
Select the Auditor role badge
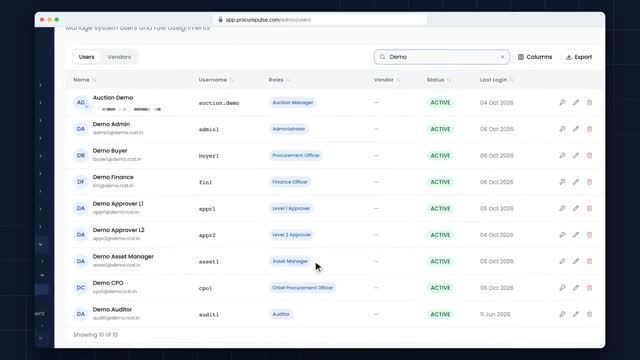coord(281,314)
